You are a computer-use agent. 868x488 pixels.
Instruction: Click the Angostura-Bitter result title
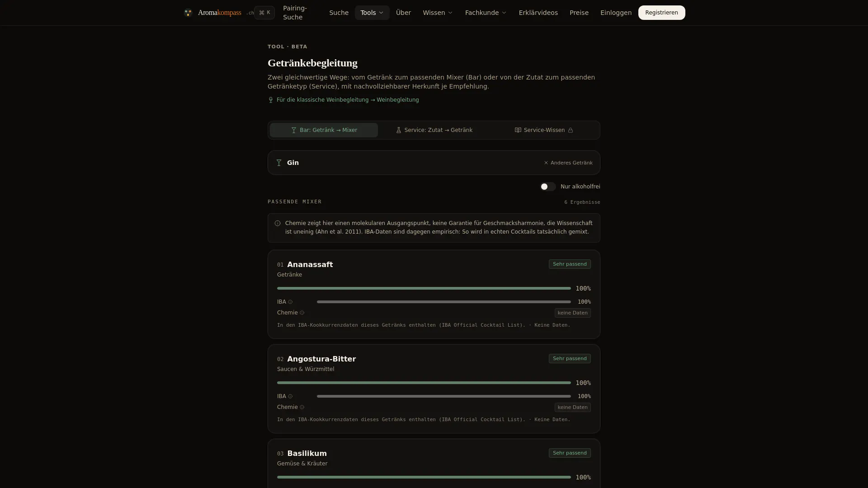click(x=321, y=359)
